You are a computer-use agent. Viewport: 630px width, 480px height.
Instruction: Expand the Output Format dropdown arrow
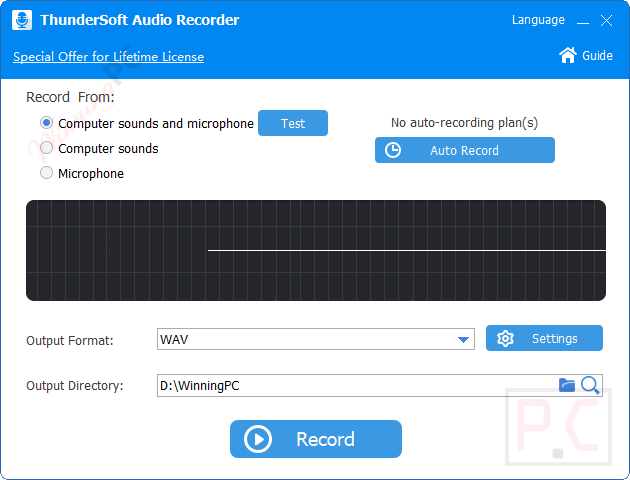click(x=463, y=340)
